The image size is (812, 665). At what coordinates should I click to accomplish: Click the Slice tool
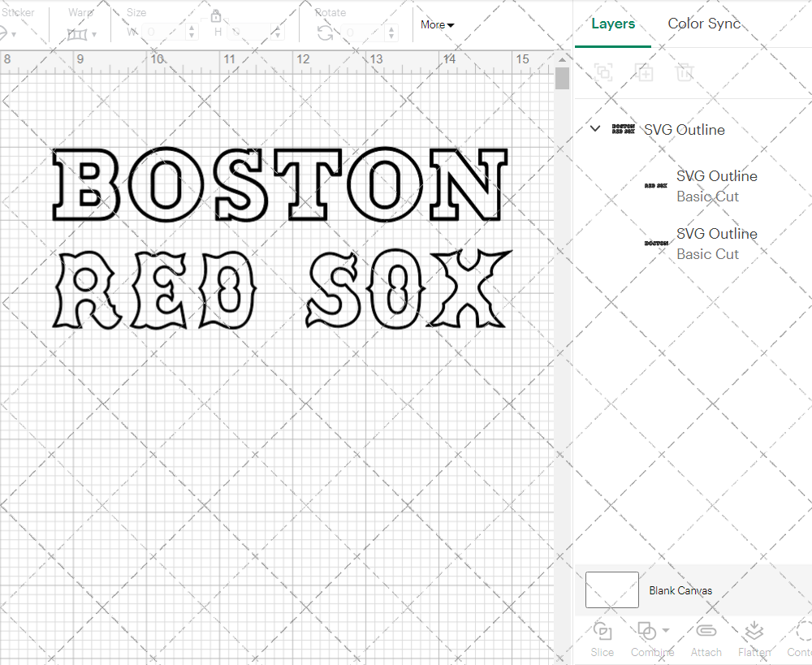[x=602, y=640]
